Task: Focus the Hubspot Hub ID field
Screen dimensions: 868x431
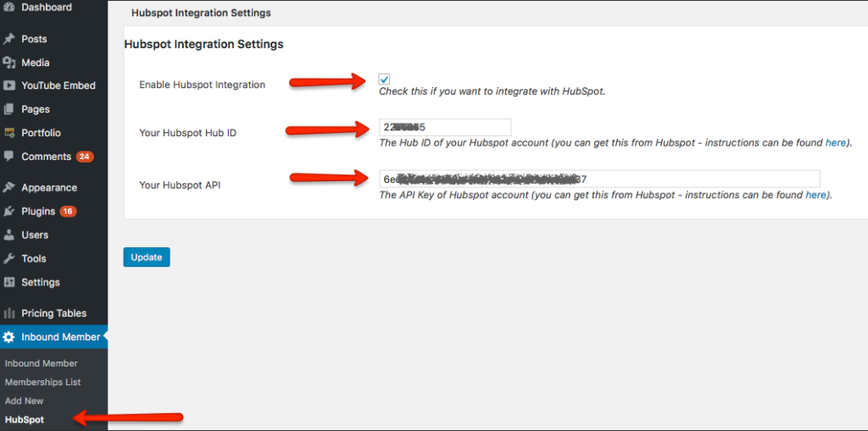Action: [x=445, y=127]
